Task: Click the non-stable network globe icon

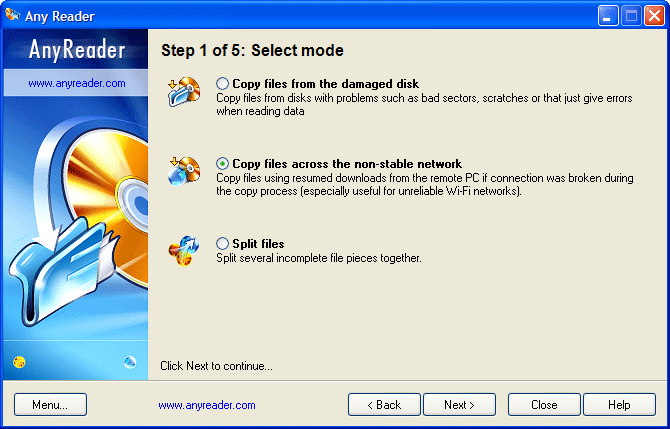Action: click(184, 170)
